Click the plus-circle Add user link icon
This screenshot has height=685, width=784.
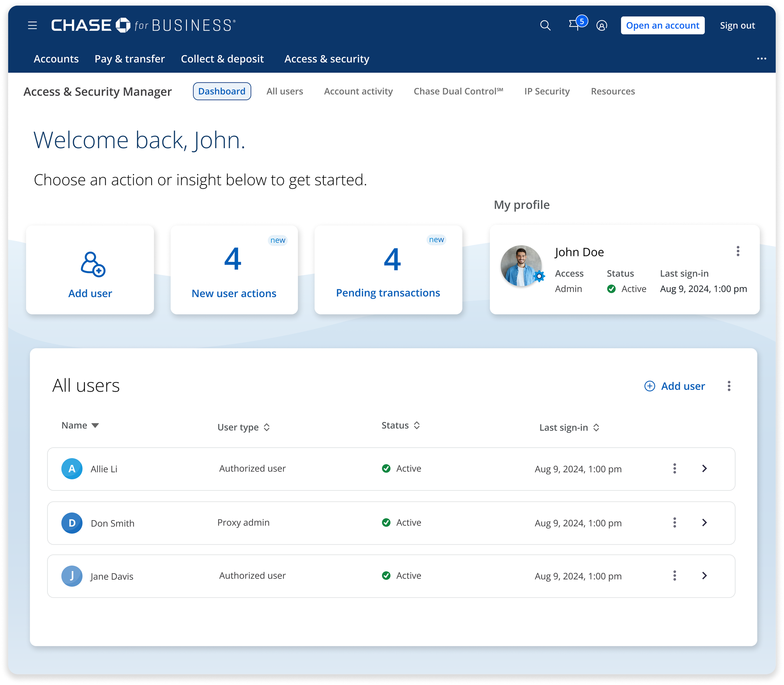[649, 386]
